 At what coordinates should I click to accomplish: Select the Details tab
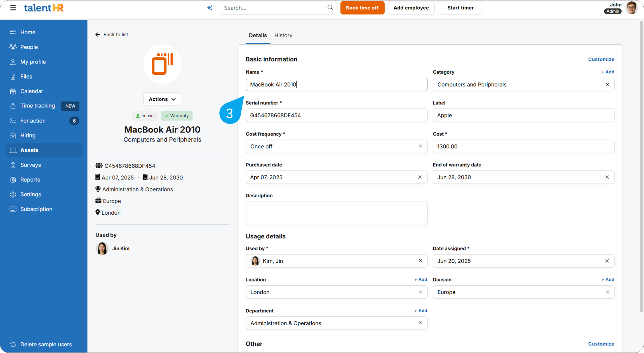pos(258,35)
